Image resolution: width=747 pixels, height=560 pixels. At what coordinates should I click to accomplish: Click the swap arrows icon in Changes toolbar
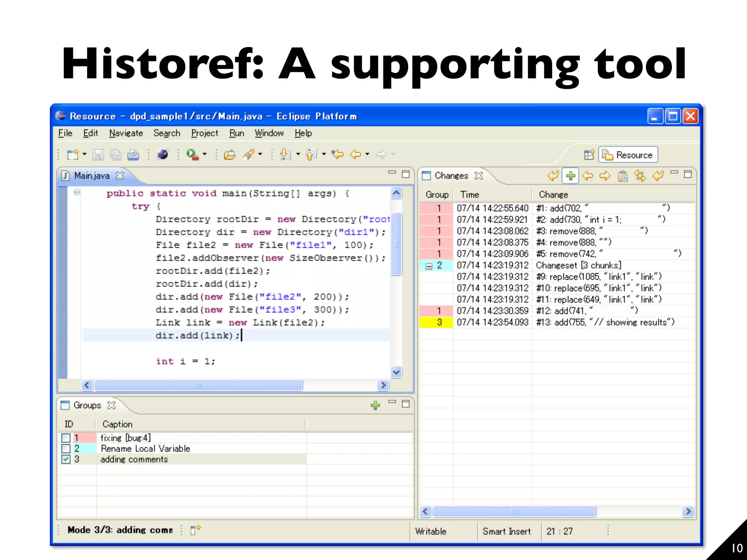coord(640,176)
